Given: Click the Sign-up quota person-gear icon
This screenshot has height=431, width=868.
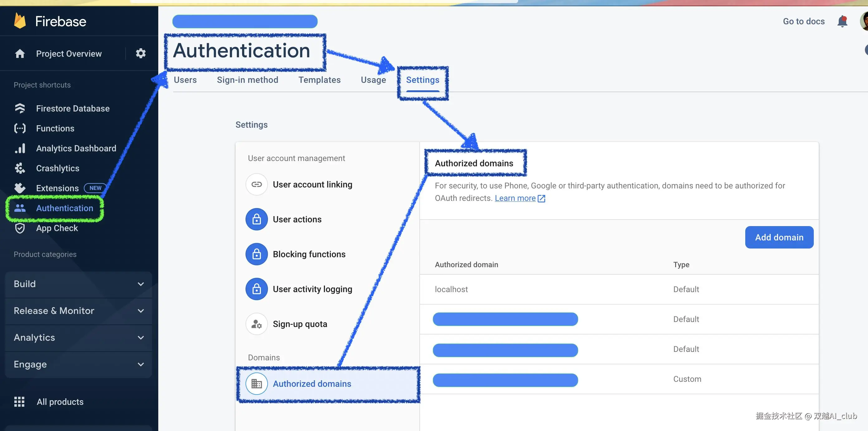Looking at the screenshot, I should pos(256,324).
